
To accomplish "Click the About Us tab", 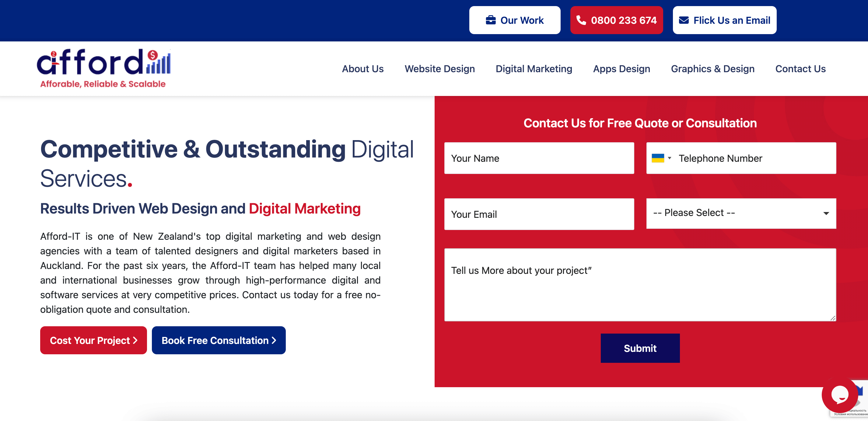I will point(362,69).
